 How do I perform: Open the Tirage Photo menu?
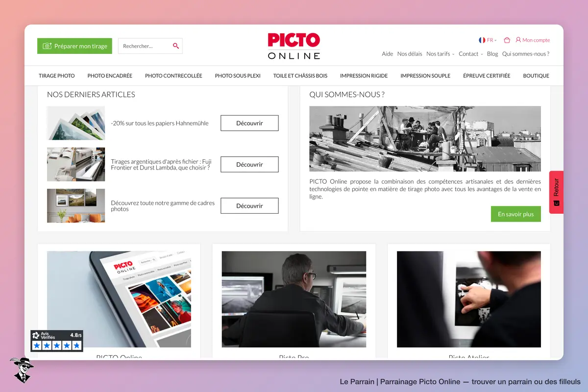[x=57, y=76]
